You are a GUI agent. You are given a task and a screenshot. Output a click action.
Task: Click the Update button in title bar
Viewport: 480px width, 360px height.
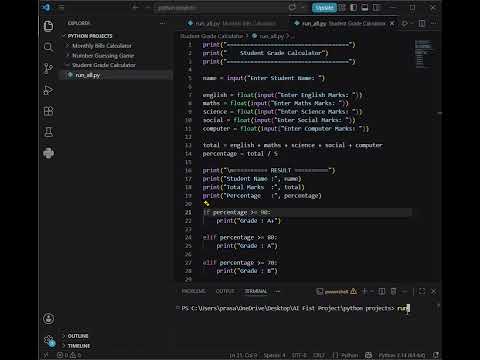pos(324,7)
